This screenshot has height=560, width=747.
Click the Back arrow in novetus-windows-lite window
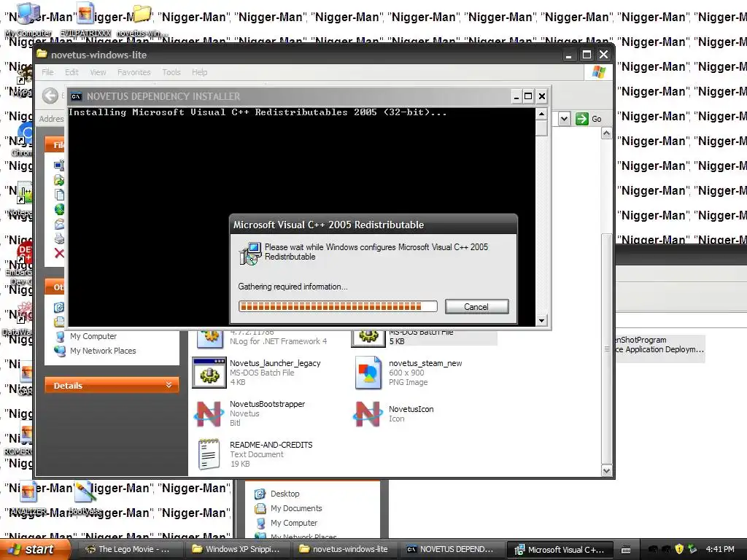[x=50, y=96]
